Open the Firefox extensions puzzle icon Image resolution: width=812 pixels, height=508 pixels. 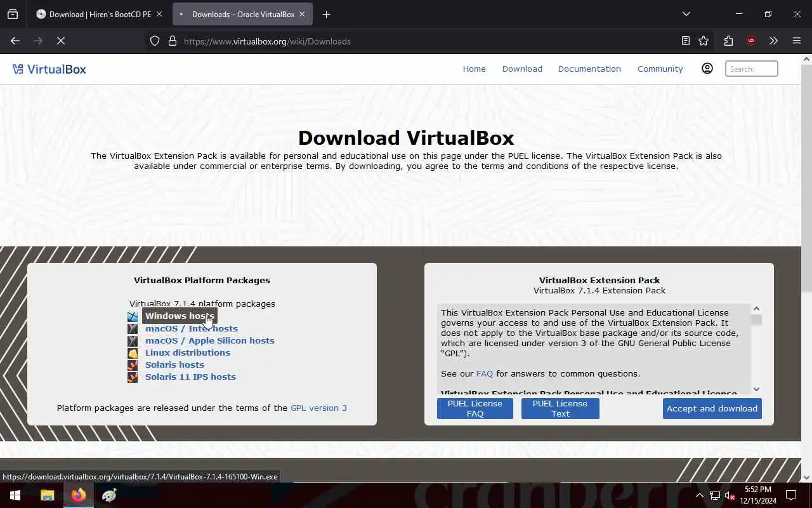tap(728, 41)
